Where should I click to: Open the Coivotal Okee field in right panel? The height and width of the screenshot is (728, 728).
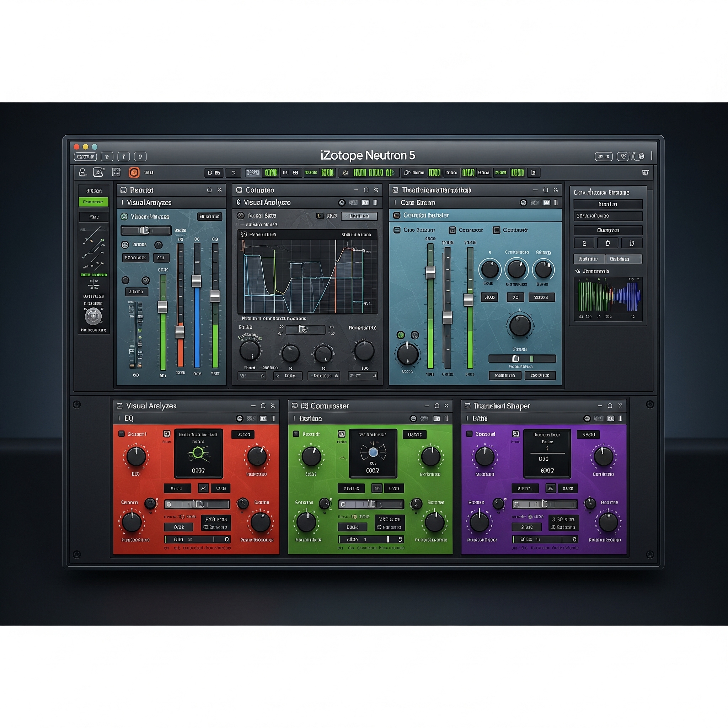608,216
